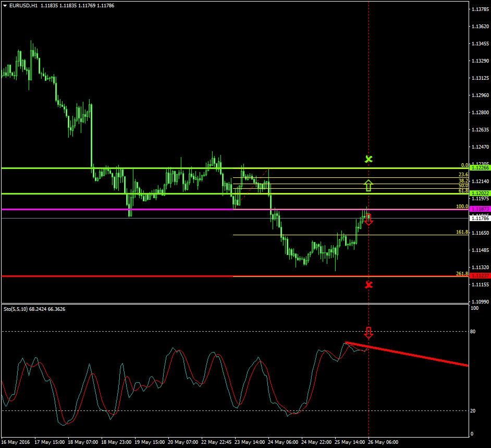491x448 pixels.
Task: Select the Sto(5,5,10) indicator label
Action: 18,309
